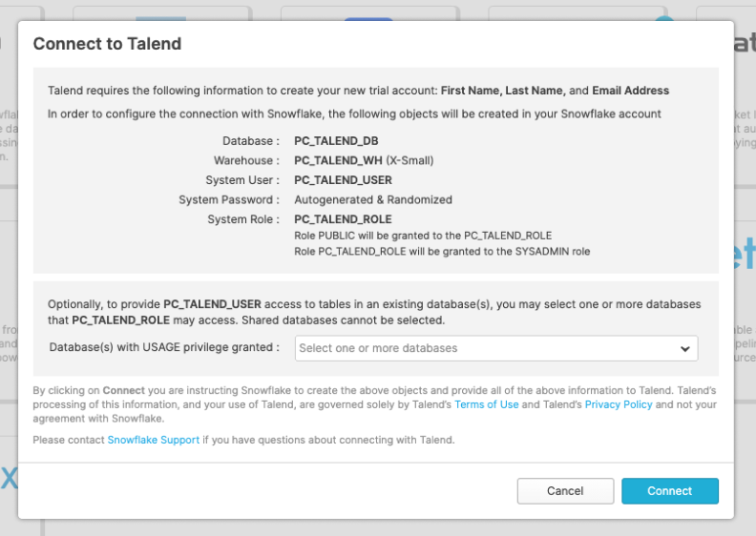Click the Connect button
This screenshot has height=536, width=756.
click(x=669, y=491)
